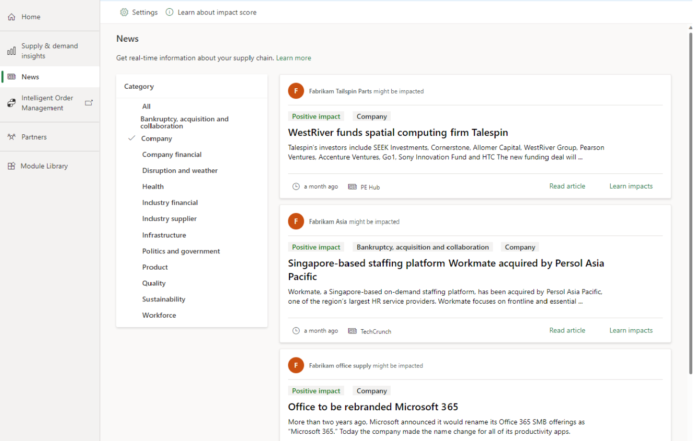This screenshot has width=700, height=441.
Task: Open Home in the navigation
Action: [x=31, y=17]
